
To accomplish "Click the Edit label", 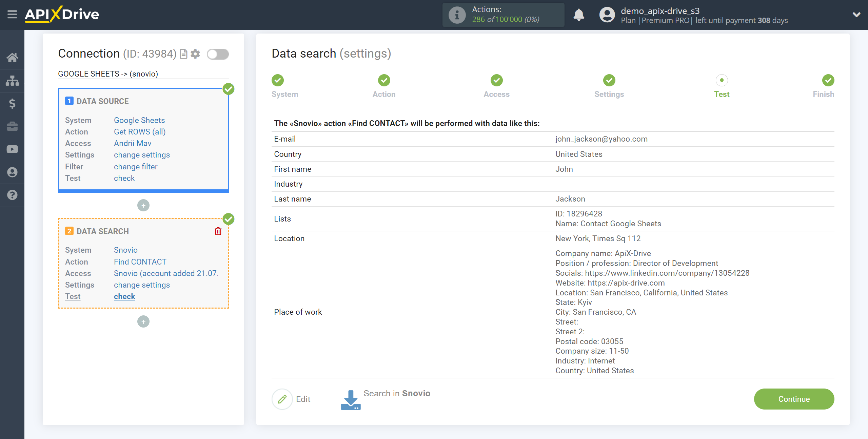I will pyautogui.click(x=303, y=399).
